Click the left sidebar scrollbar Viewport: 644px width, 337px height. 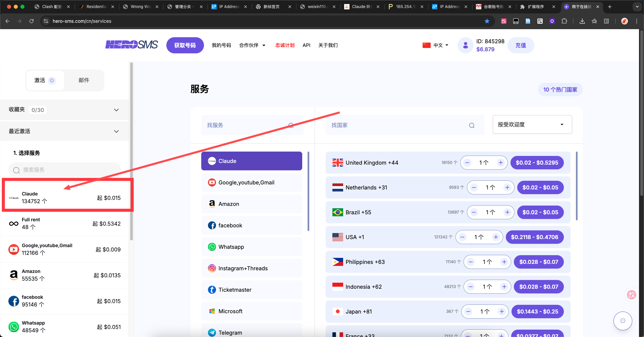point(131,151)
